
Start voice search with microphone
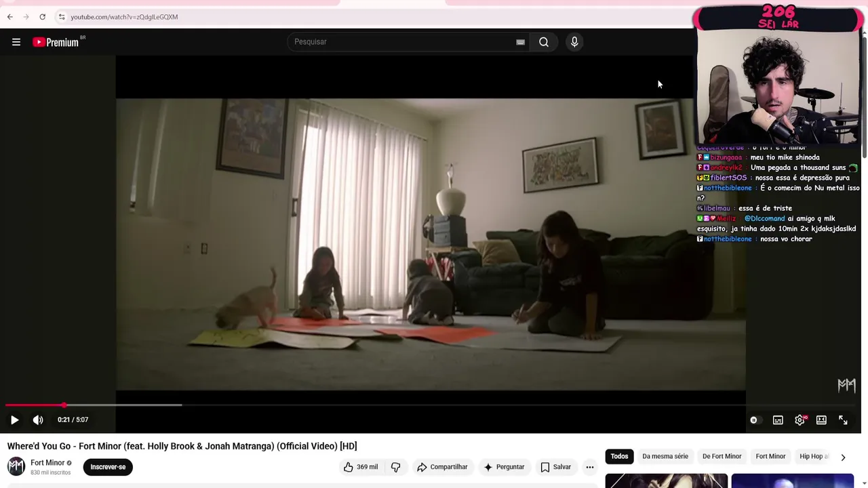tap(574, 42)
